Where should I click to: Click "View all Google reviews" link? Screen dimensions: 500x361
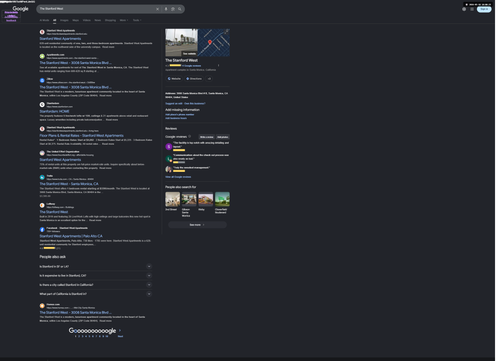click(x=178, y=177)
